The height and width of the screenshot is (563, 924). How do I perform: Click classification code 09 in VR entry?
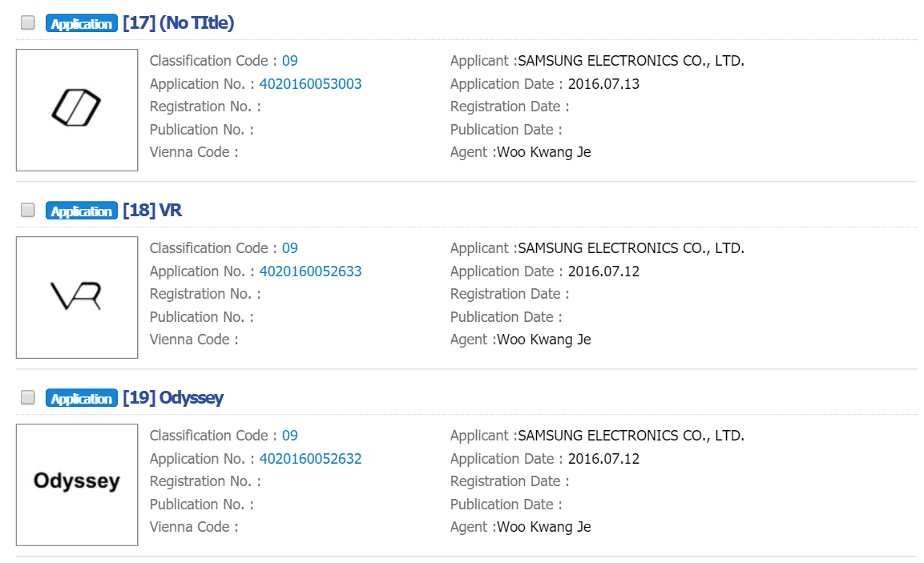pos(289,248)
